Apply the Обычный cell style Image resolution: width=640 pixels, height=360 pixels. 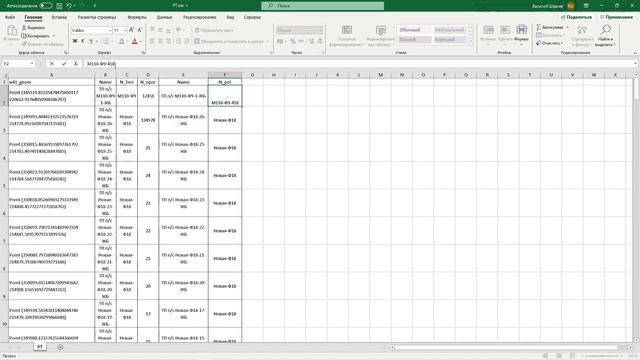tap(414, 30)
